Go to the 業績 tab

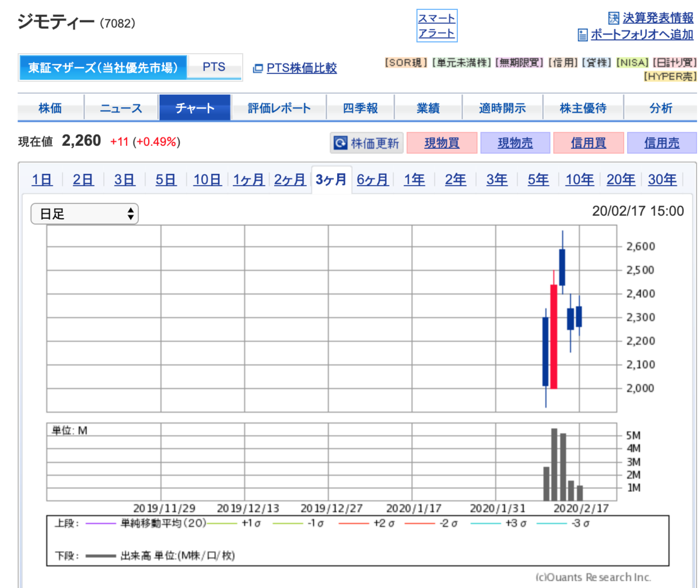click(428, 108)
